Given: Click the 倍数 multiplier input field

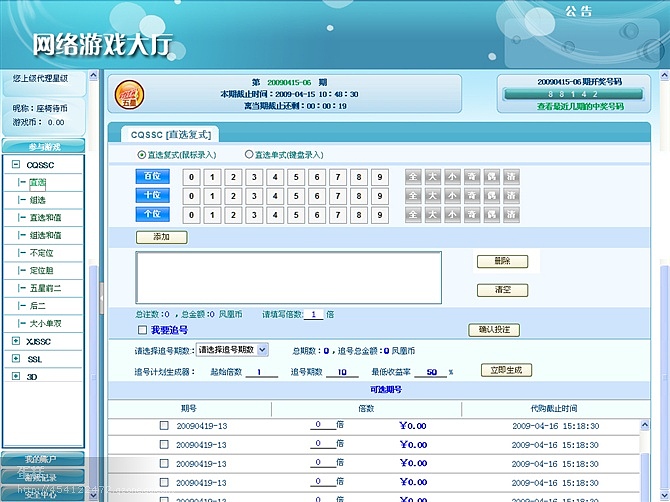Looking at the screenshot, I should pos(314,314).
